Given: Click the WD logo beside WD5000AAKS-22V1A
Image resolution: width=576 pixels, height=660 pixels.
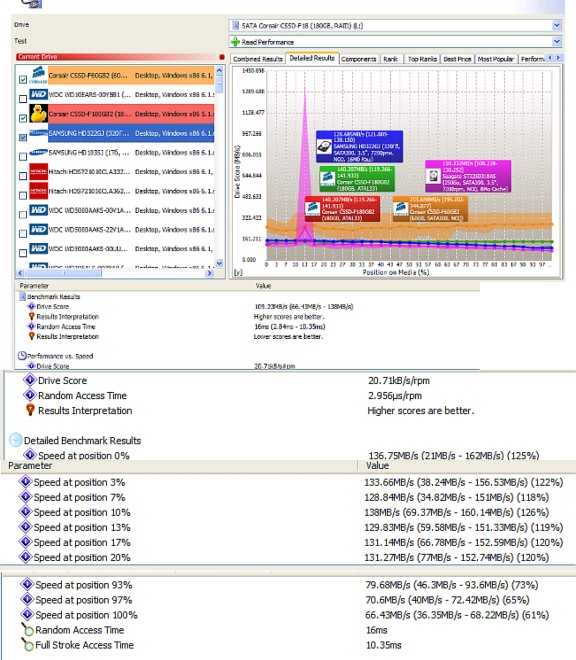Looking at the screenshot, I should (x=38, y=229).
